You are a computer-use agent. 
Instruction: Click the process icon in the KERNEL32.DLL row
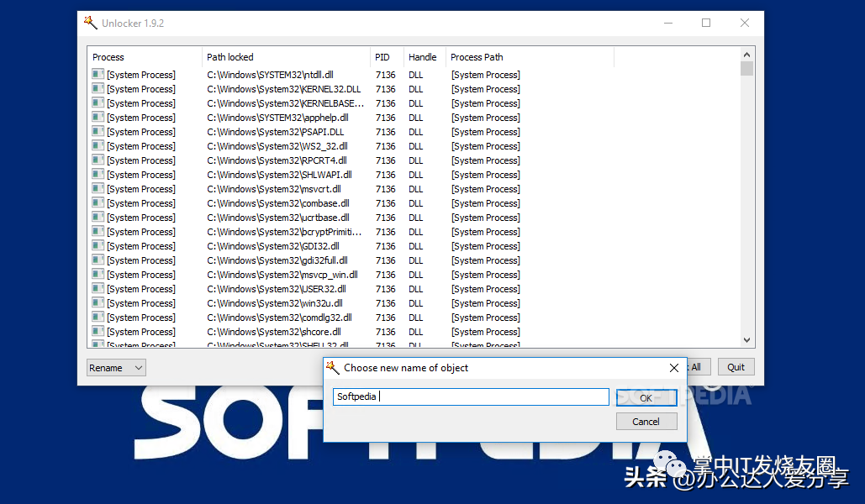(98, 88)
